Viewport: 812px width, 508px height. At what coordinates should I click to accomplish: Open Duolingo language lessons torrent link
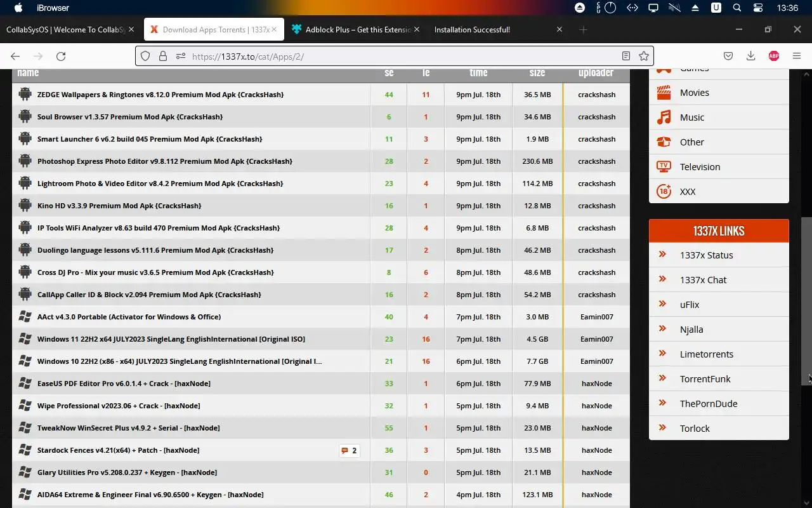tap(155, 250)
